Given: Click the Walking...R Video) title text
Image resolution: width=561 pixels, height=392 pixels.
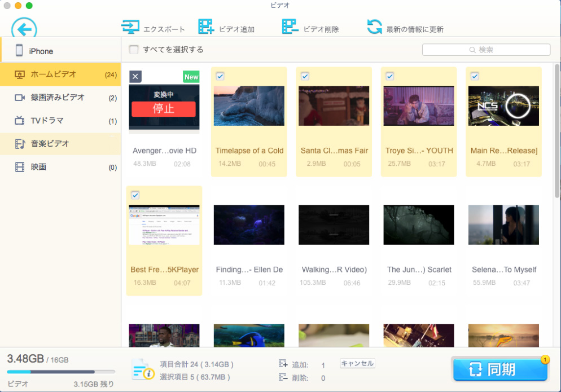Looking at the screenshot, I should point(334,270).
